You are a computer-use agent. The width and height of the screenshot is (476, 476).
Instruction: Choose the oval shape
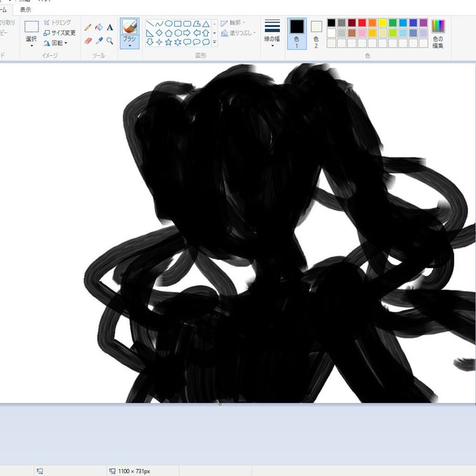169,23
